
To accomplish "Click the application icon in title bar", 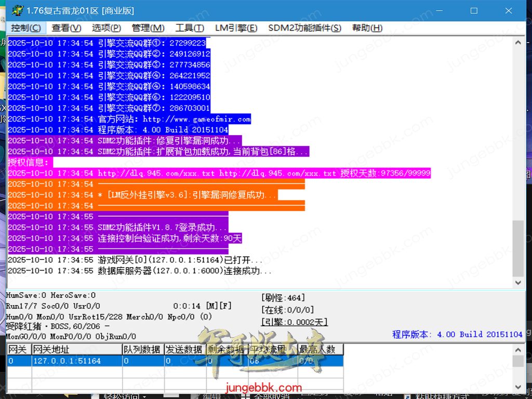I will coord(17,10).
